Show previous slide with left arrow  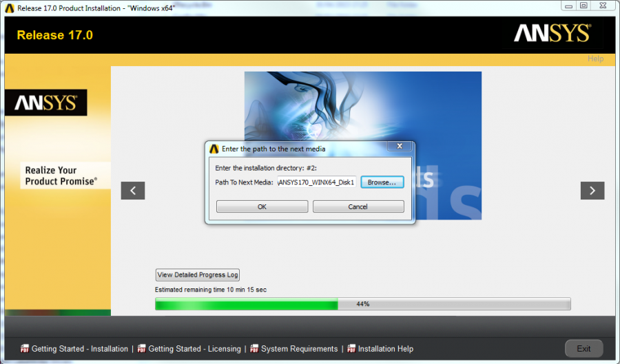[133, 191]
